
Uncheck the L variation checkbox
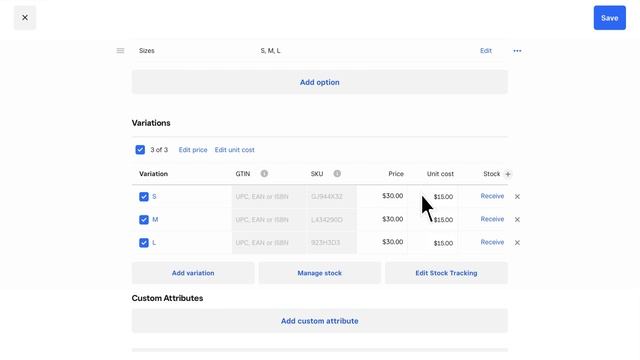coord(144,243)
